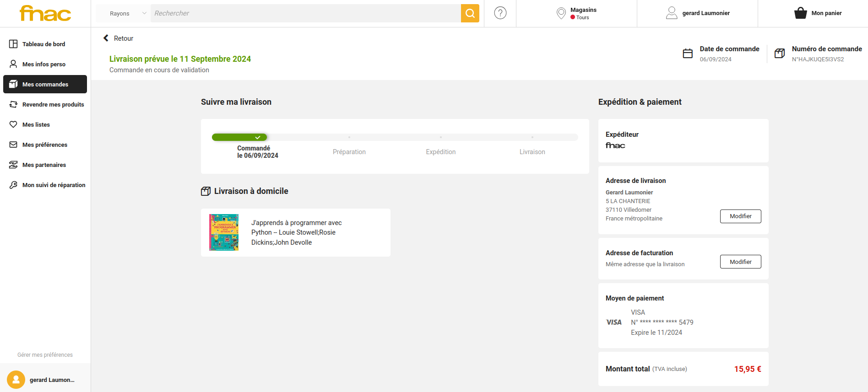
Task: Go to Mes listes
Action: pyautogui.click(x=36, y=125)
